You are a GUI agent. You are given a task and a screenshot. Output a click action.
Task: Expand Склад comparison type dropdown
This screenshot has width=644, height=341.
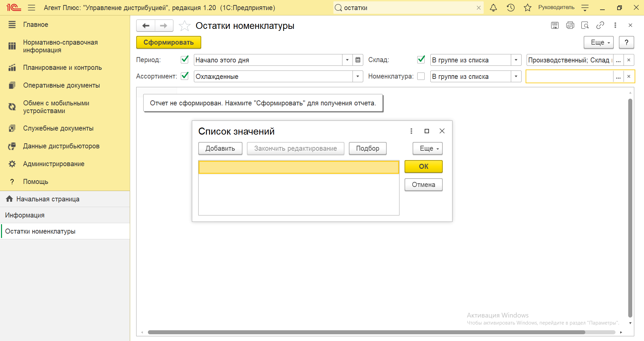click(x=516, y=60)
